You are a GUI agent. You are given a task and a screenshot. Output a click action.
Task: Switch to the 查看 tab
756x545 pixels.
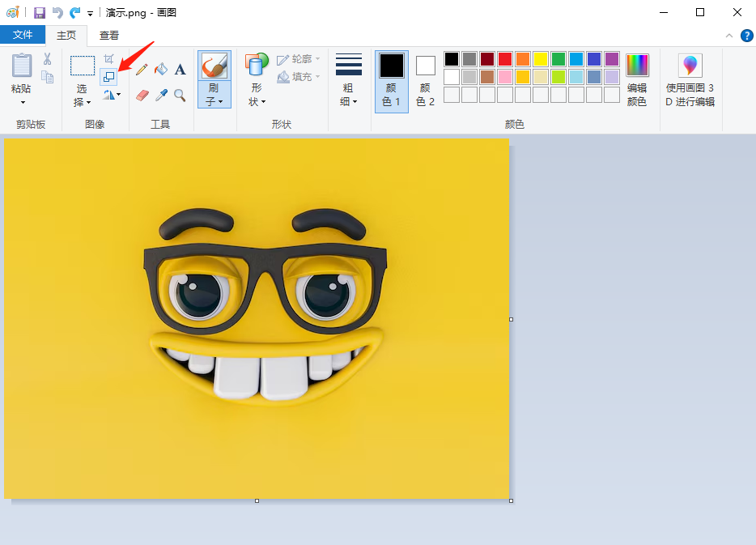click(109, 35)
